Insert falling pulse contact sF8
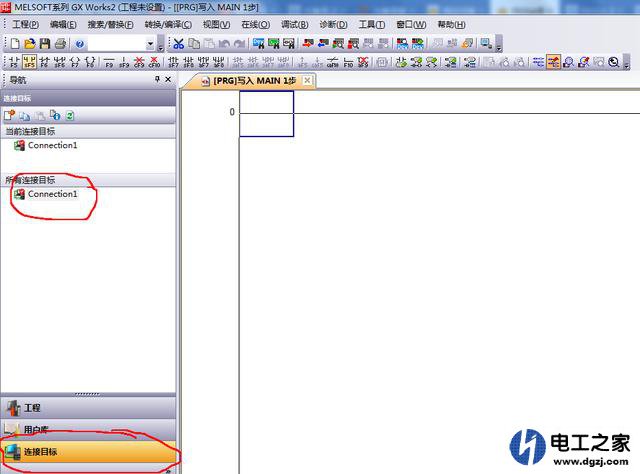 [188, 62]
